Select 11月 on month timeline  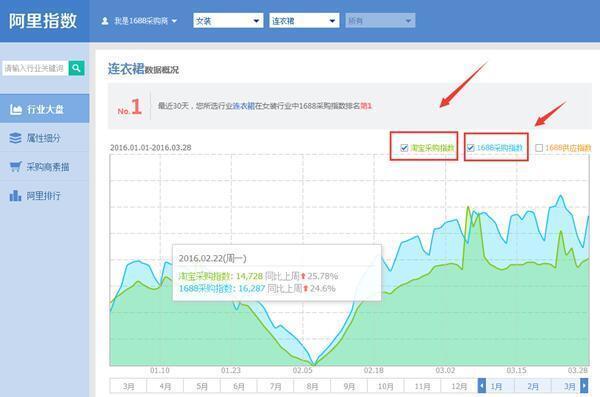422,386
